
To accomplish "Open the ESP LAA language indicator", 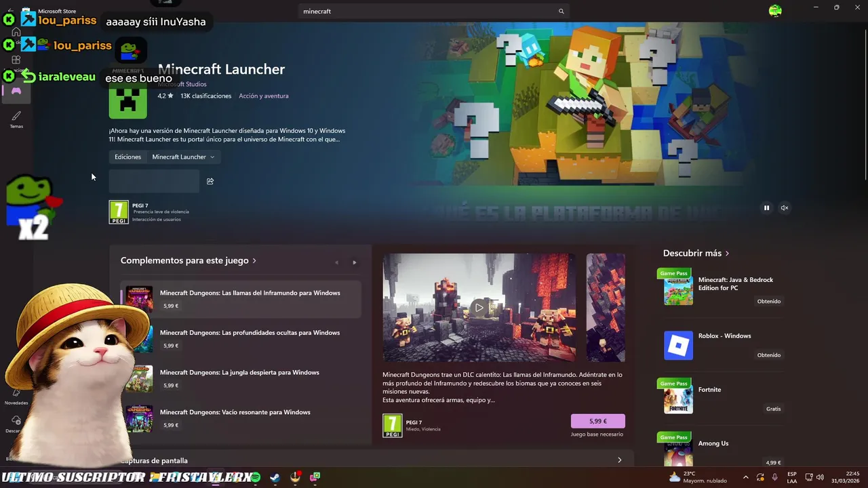I will pos(792,477).
